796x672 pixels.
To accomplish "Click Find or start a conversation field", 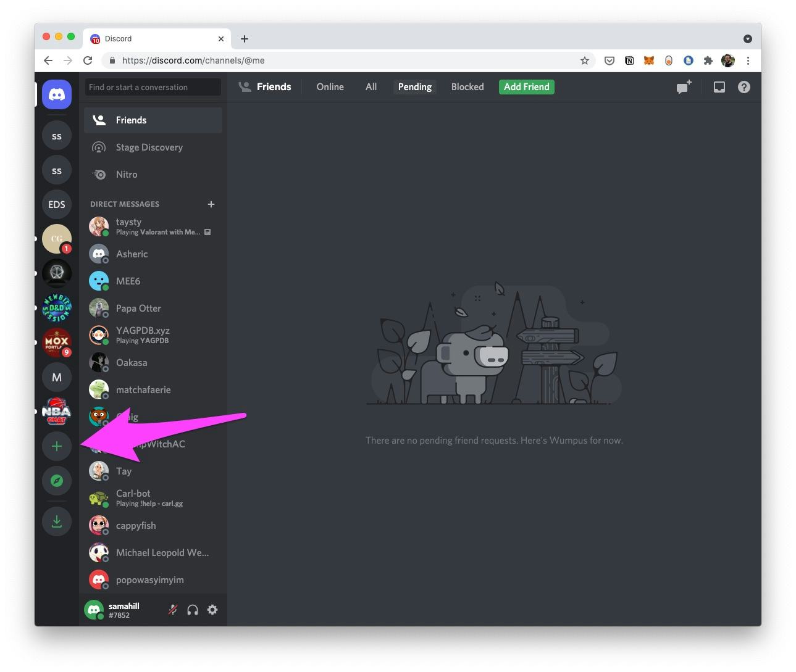I will [153, 87].
